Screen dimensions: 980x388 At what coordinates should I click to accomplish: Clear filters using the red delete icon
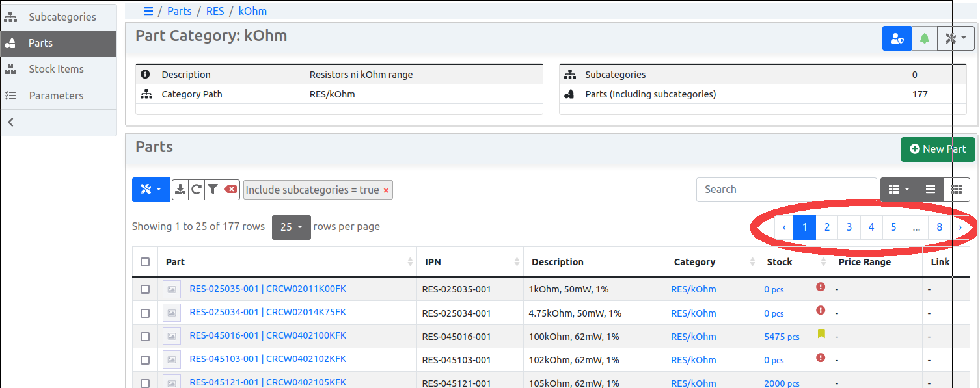click(230, 189)
